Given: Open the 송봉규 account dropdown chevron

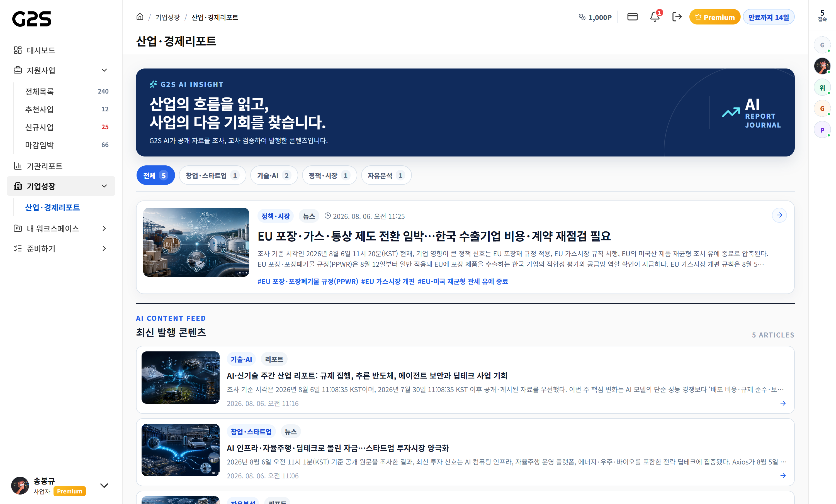Looking at the screenshot, I should (x=104, y=486).
